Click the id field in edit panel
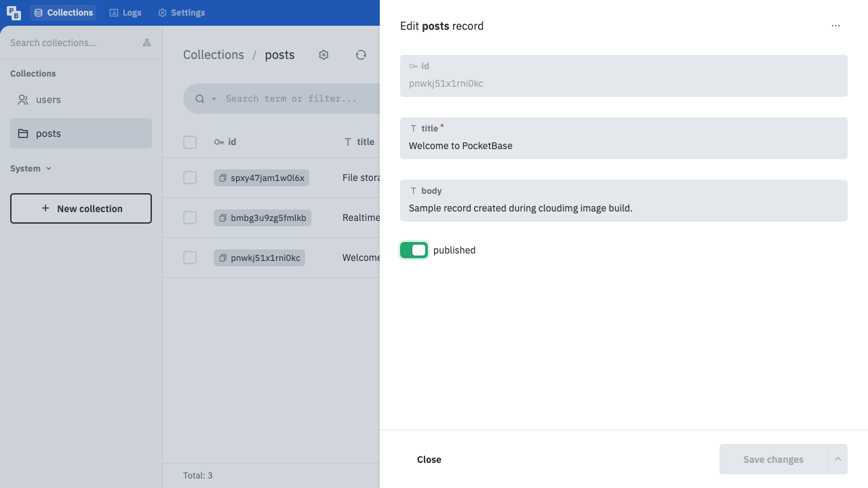The image size is (868, 488). [624, 76]
